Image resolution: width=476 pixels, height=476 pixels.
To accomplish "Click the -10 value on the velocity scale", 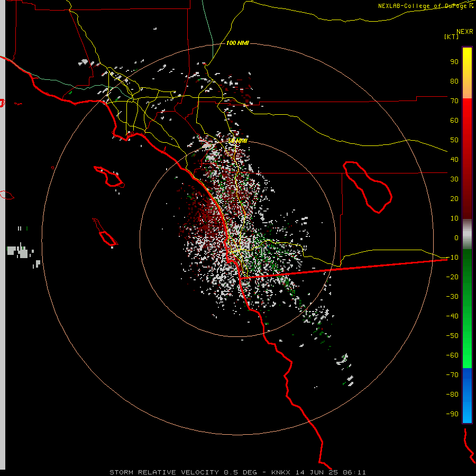I will coord(452,258).
